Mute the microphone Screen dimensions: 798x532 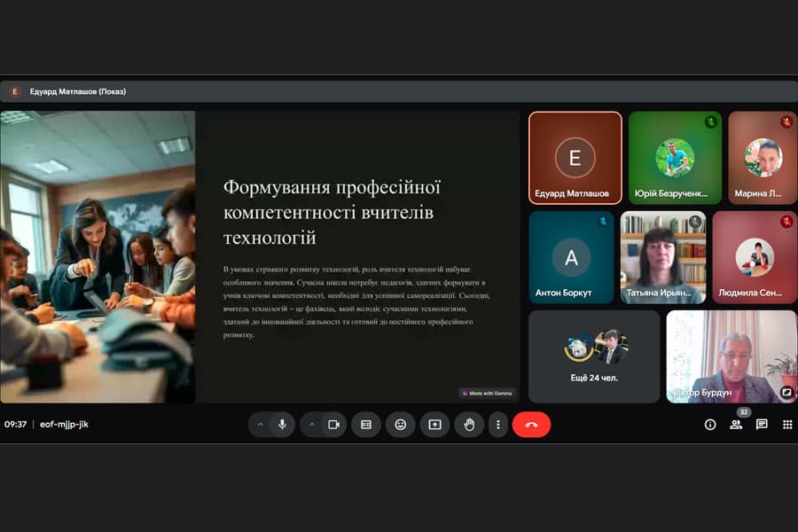(282, 425)
